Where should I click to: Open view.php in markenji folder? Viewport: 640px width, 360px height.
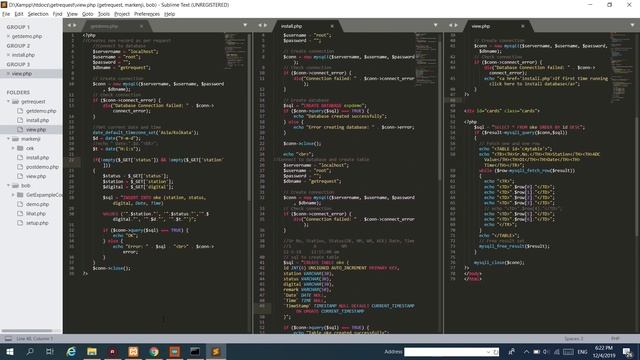click(36, 176)
